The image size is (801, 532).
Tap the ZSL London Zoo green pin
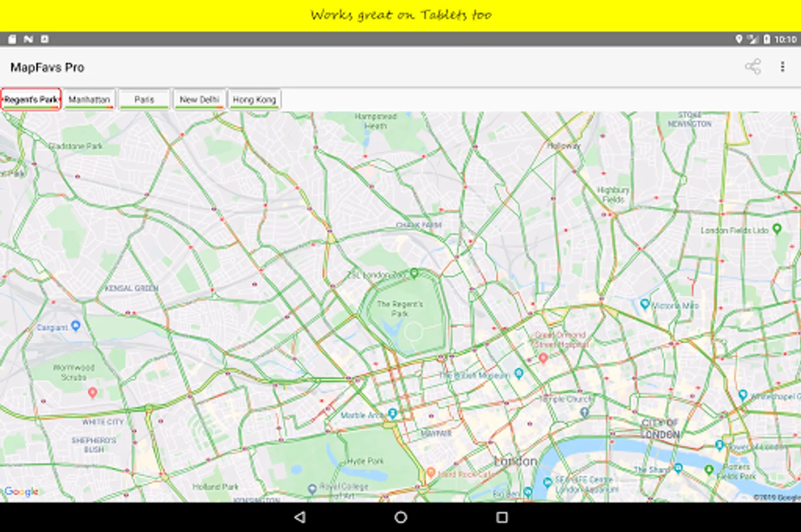(x=414, y=273)
